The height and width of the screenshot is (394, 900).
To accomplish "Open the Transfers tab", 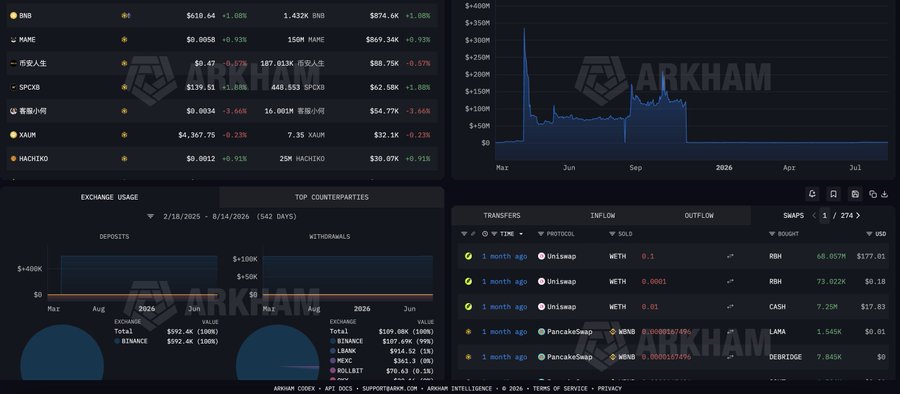I will pos(502,215).
